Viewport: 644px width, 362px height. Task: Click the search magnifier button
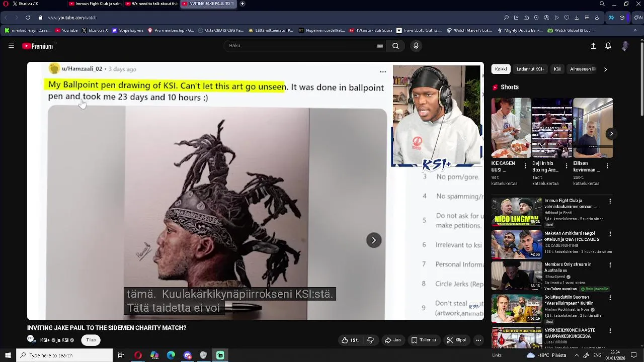395,46
